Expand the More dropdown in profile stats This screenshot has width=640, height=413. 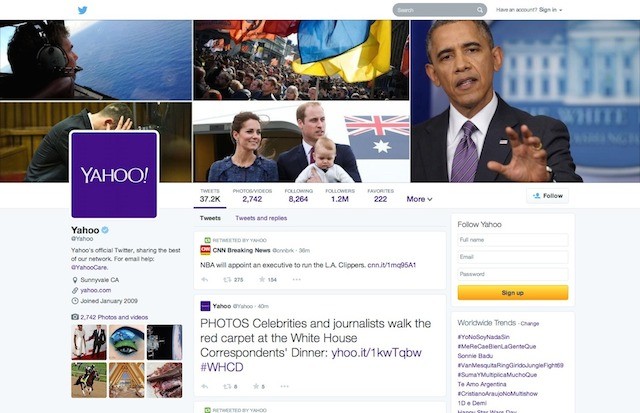point(419,199)
